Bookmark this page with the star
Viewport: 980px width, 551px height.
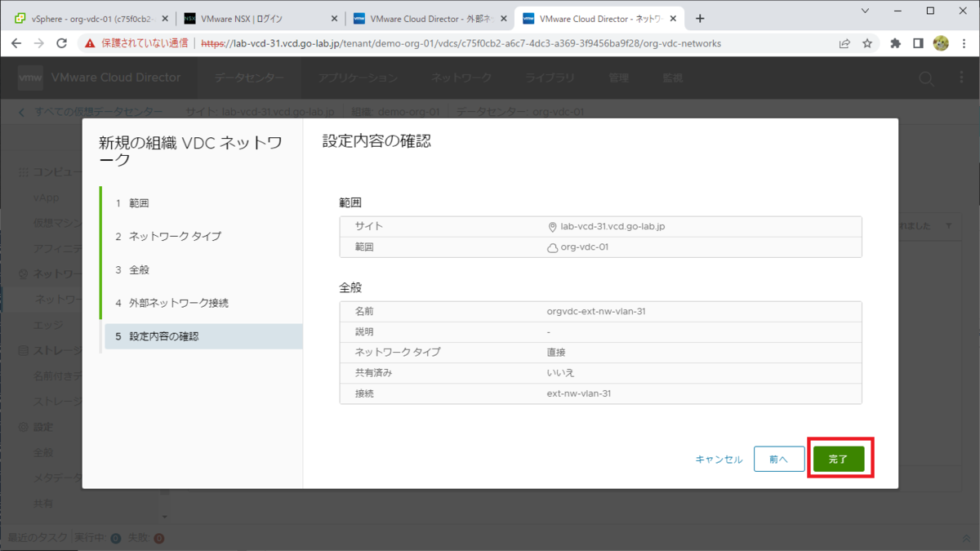pos(867,43)
